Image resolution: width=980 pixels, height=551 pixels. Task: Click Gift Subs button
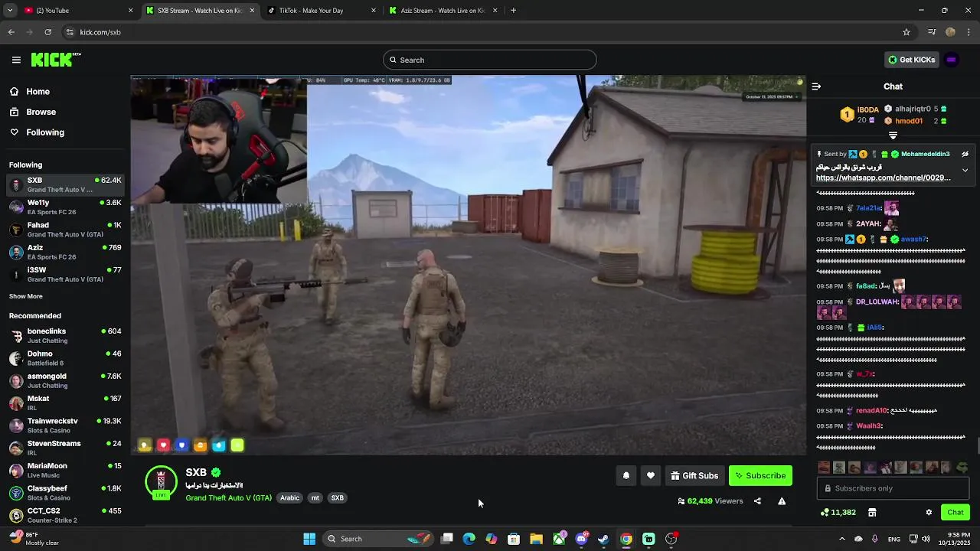[694, 476]
